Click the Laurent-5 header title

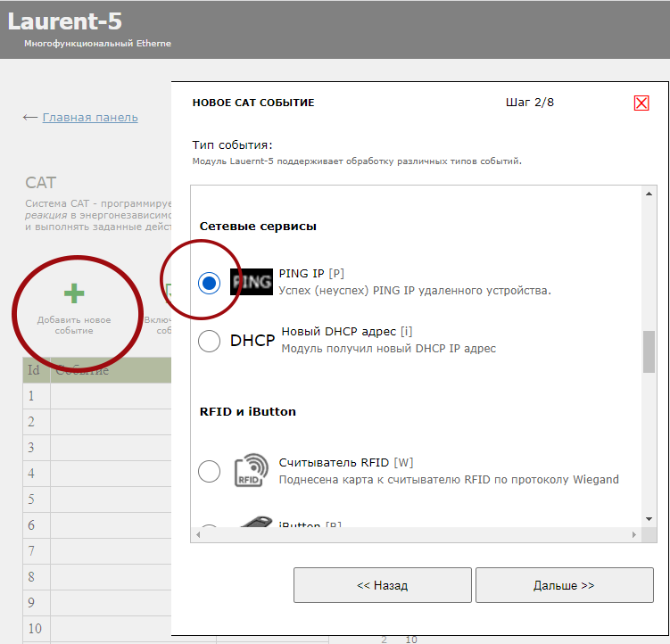[x=65, y=21]
